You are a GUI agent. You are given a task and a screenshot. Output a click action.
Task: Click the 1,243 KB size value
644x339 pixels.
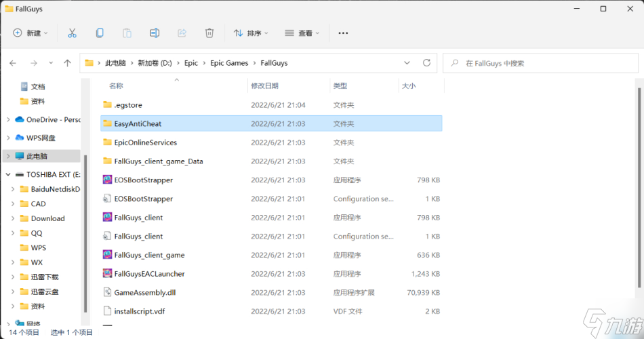pos(426,273)
